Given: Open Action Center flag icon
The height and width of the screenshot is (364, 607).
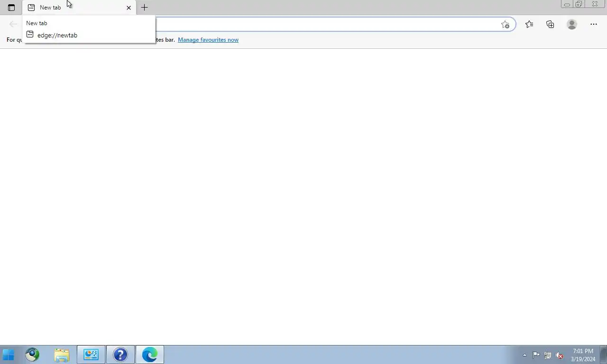Looking at the screenshot, I should coord(536,355).
